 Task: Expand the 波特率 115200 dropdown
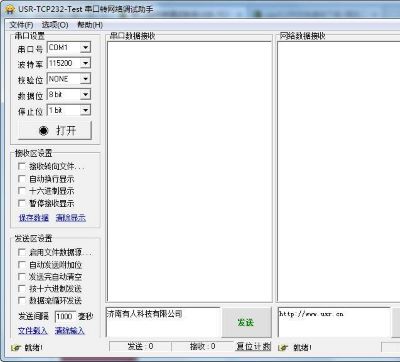(x=85, y=63)
